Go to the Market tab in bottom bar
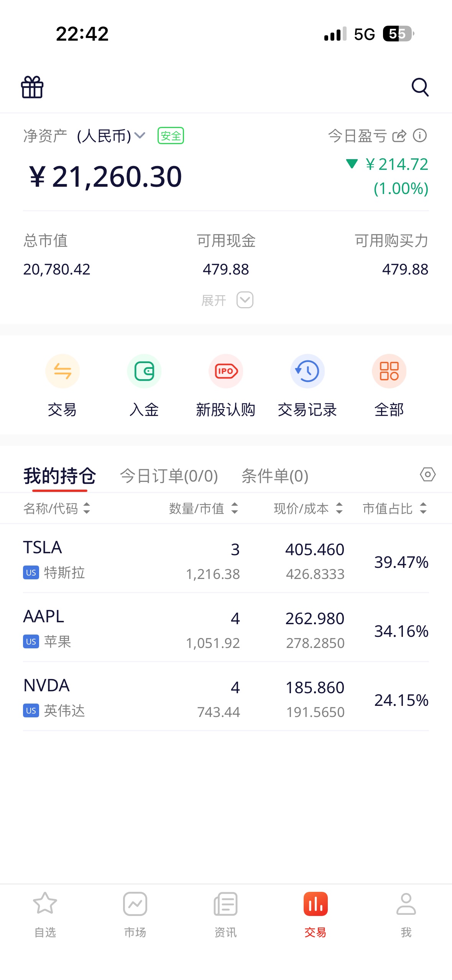The height and width of the screenshot is (980, 452). tap(135, 914)
